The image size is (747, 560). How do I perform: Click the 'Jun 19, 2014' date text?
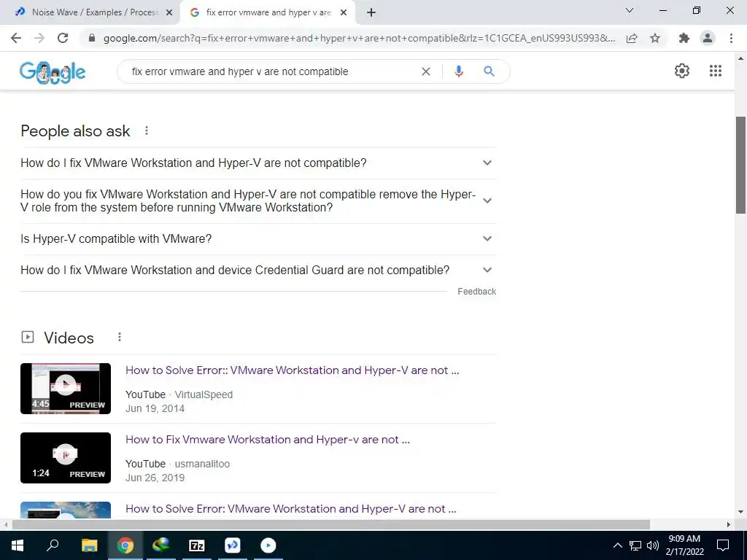point(155,408)
